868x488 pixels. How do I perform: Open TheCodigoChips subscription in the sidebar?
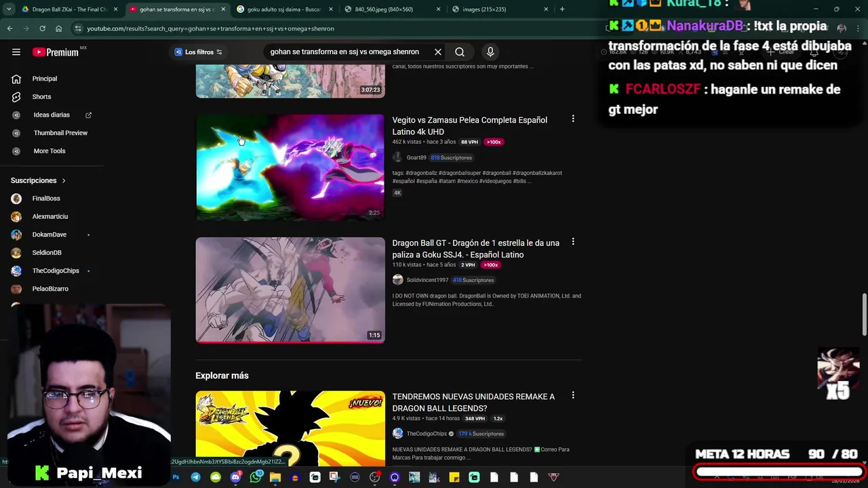(x=56, y=270)
